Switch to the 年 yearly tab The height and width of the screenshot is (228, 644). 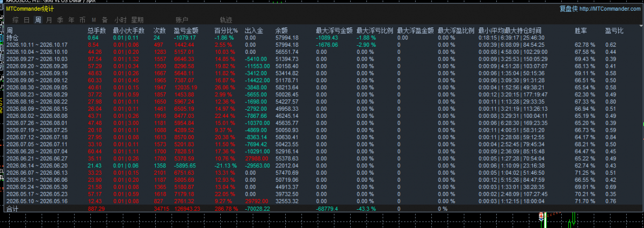[71, 20]
